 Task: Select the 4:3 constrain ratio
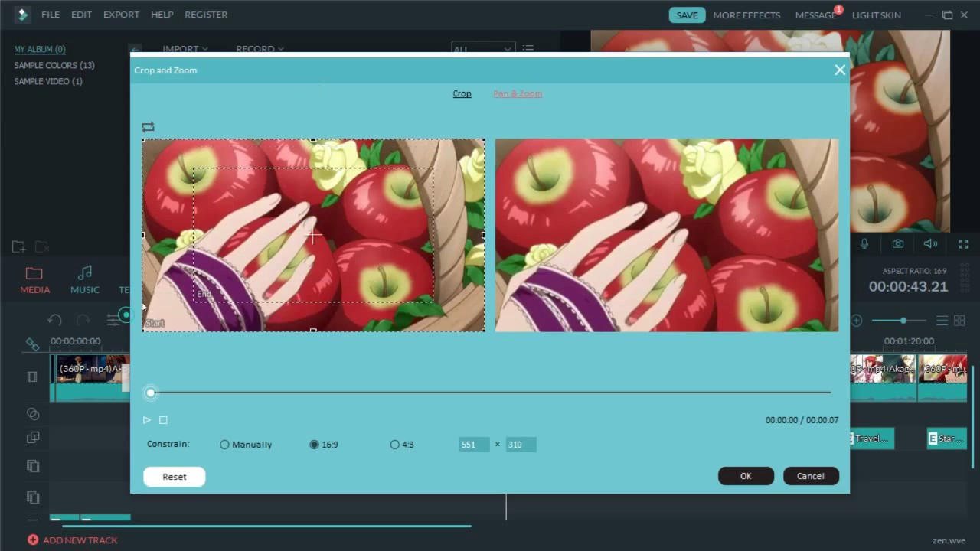402,445
